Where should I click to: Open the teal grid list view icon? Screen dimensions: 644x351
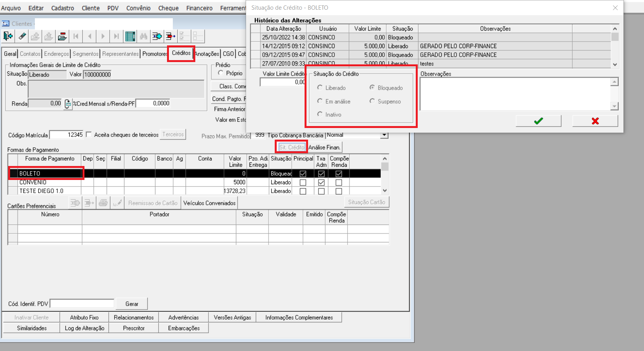[x=130, y=36]
